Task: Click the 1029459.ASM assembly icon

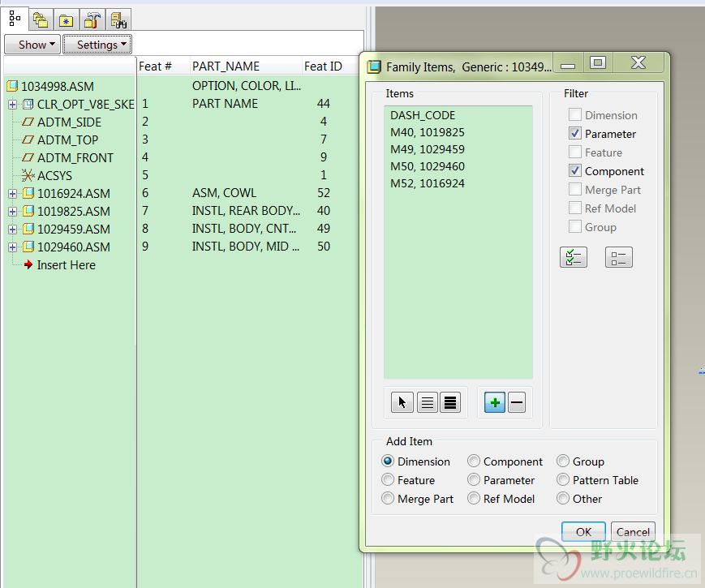Action: click(x=28, y=229)
